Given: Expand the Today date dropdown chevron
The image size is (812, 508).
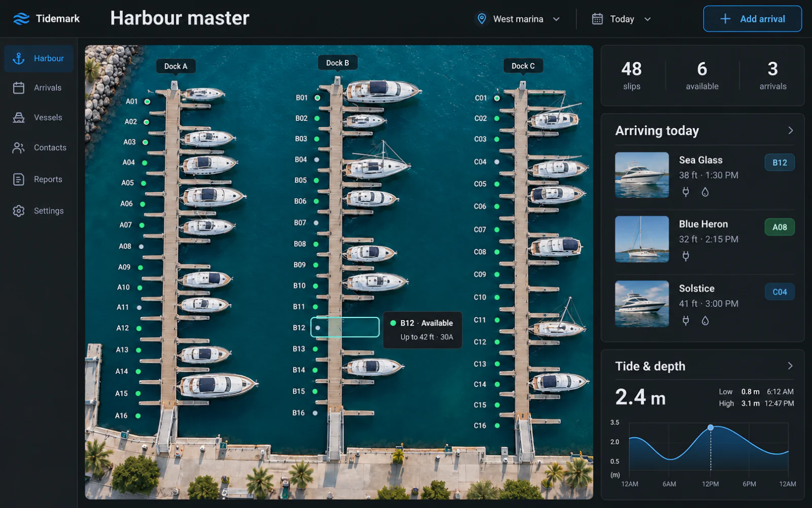Looking at the screenshot, I should pyautogui.click(x=648, y=19).
